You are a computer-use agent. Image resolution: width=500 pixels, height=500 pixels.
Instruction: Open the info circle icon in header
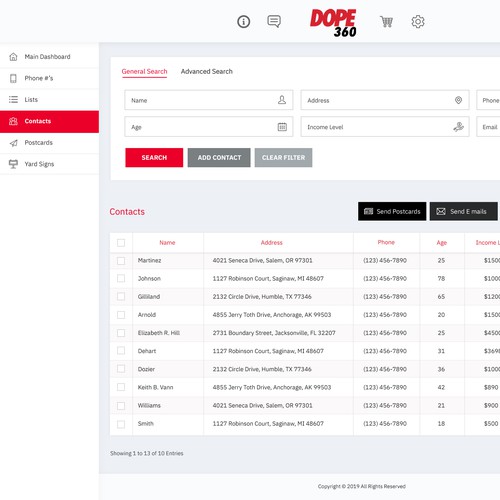[x=243, y=22]
